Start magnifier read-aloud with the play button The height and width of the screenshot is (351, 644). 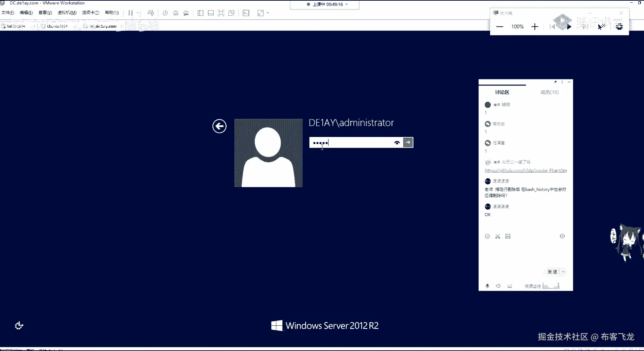point(569,27)
